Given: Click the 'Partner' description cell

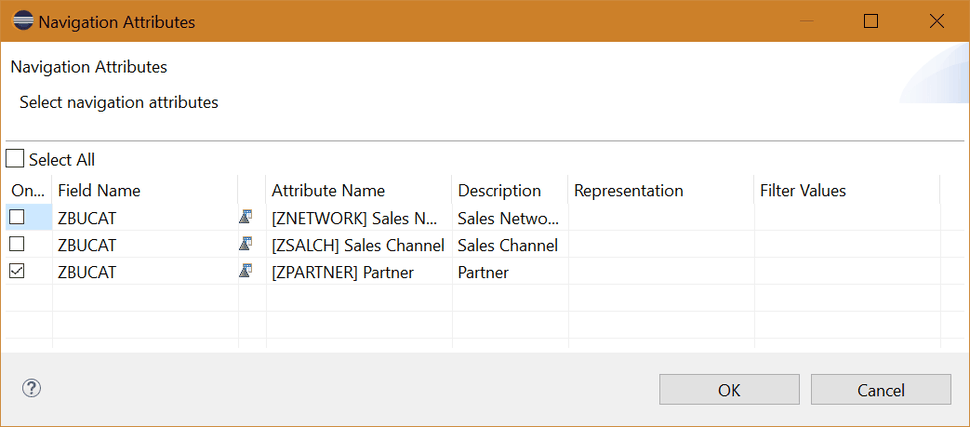Looking at the screenshot, I should [510, 272].
